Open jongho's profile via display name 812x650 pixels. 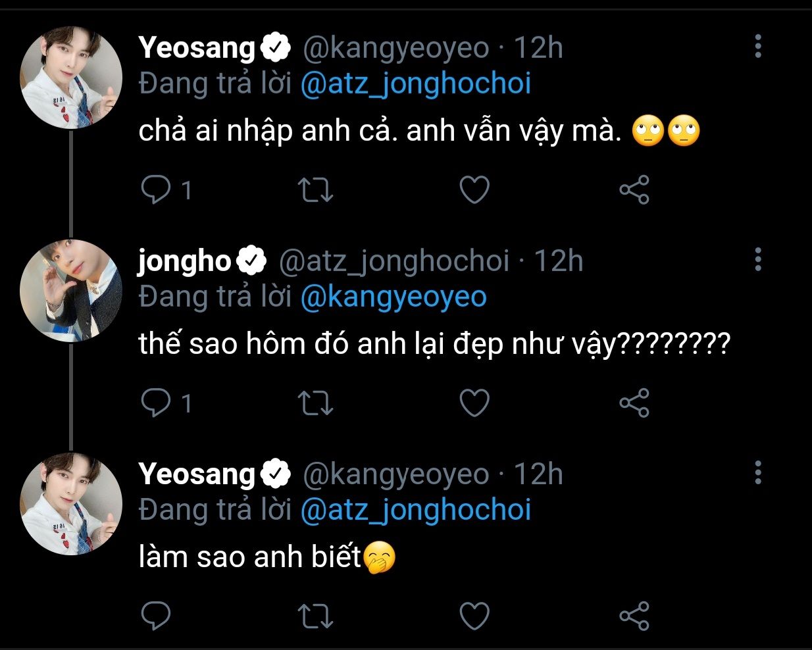coord(184,261)
